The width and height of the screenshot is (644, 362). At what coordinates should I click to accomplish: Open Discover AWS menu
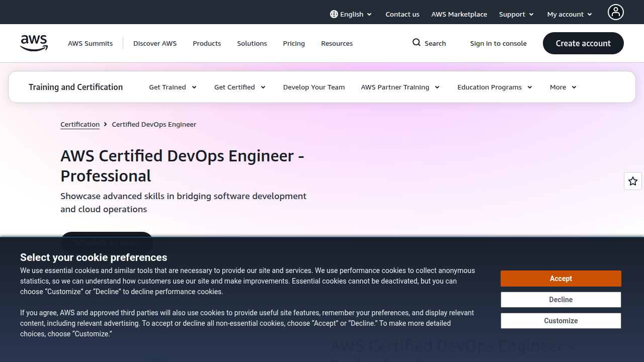[x=155, y=43]
